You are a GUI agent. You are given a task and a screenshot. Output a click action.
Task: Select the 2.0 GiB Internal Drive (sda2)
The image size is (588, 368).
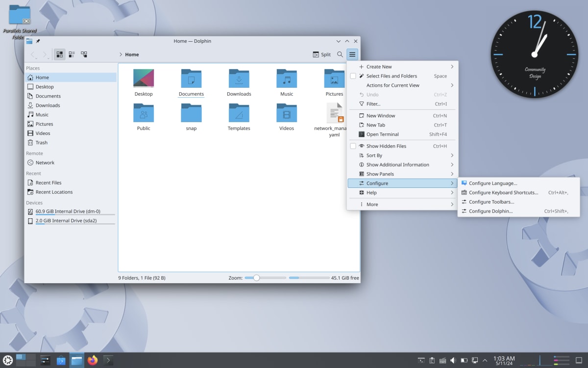(71, 221)
